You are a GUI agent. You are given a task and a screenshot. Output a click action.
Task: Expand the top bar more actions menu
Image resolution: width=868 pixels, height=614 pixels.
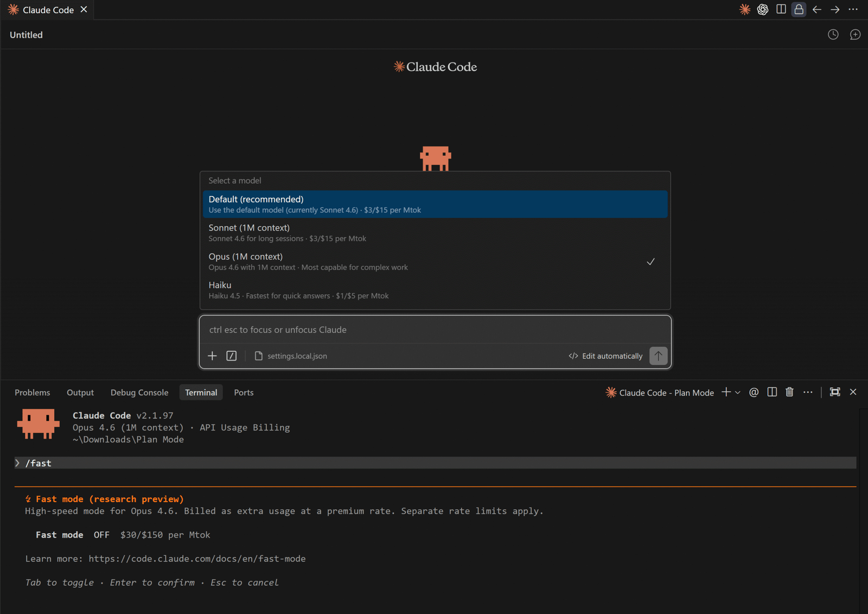click(x=853, y=10)
